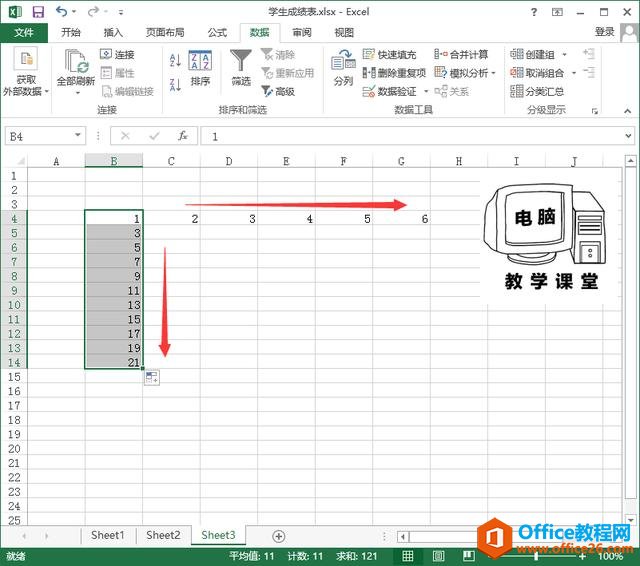Click the vertical scrollbar down arrow
640x566 pixels.
pos(631,520)
